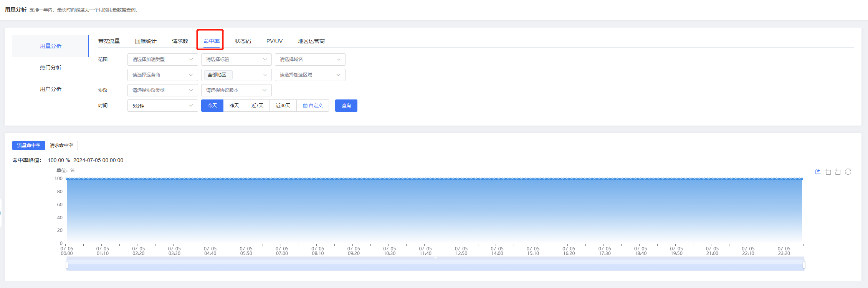Click the 07-05 00:00 axis label

click(67, 251)
